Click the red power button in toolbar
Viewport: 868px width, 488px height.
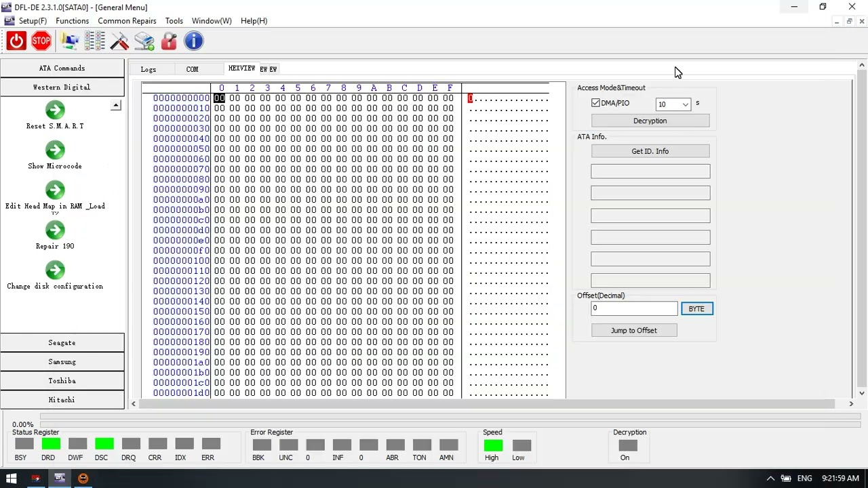tap(16, 41)
